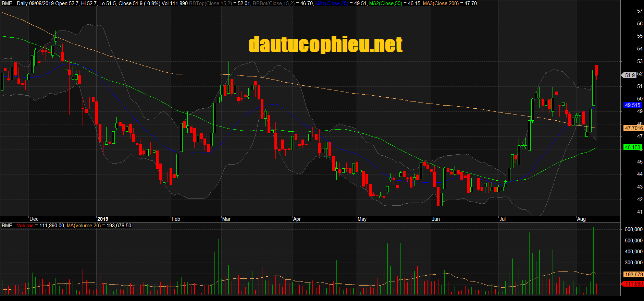Click the Jul label on time axis
The image size is (644, 301).
(503, 219)
